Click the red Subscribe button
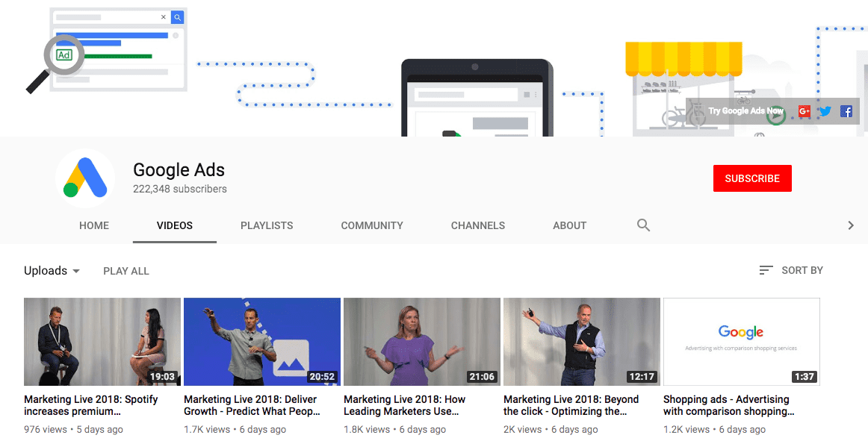This screenshot has height=444, width=868. (752, 178)
